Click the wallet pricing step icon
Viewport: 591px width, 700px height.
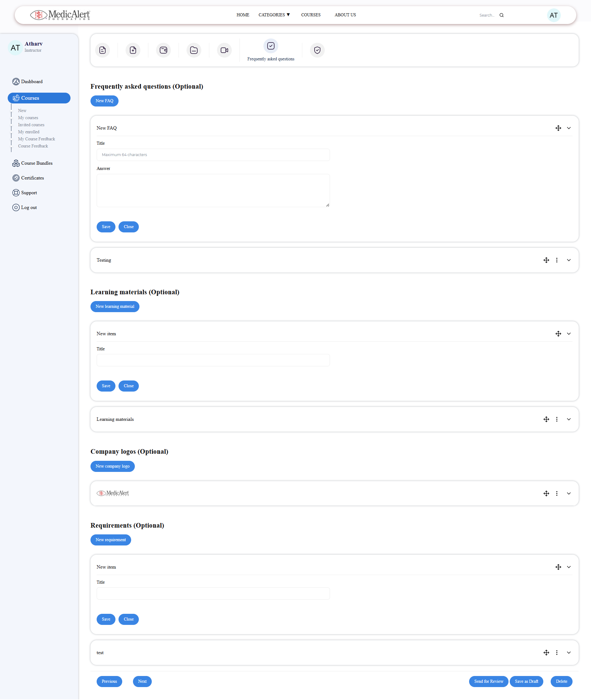163,50
